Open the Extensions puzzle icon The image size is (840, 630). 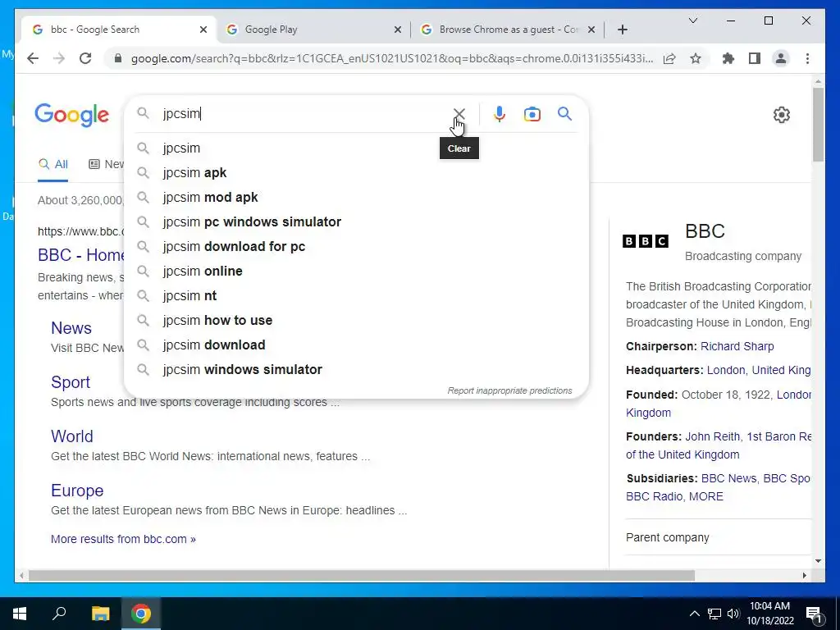pyautogui.click(x=728, y=58)
